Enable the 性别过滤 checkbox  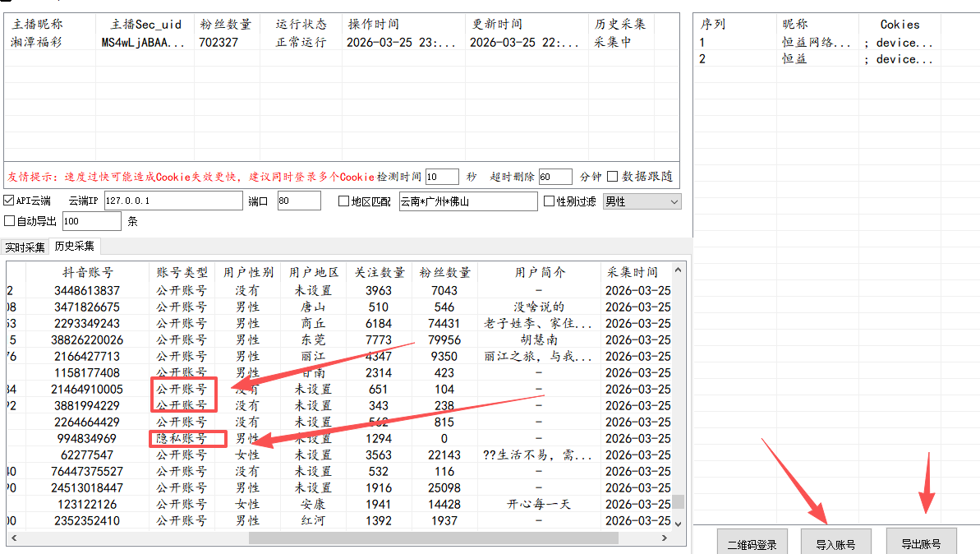[550, 201]
